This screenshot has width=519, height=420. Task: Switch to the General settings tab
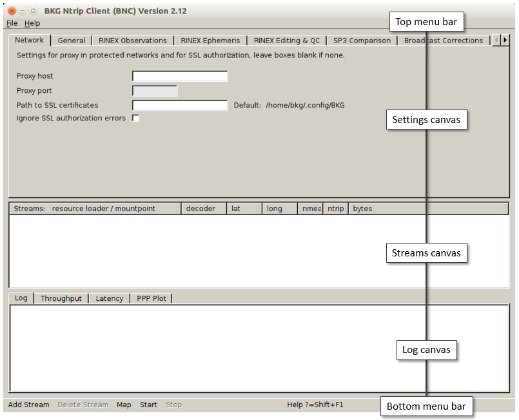point(71,40)
